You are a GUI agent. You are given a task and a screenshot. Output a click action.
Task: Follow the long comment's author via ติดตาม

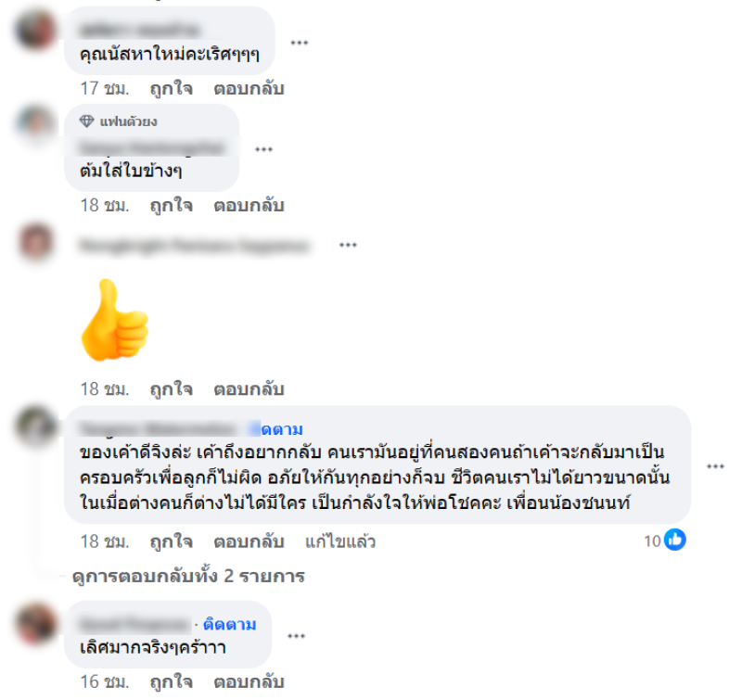click(282, 429)
